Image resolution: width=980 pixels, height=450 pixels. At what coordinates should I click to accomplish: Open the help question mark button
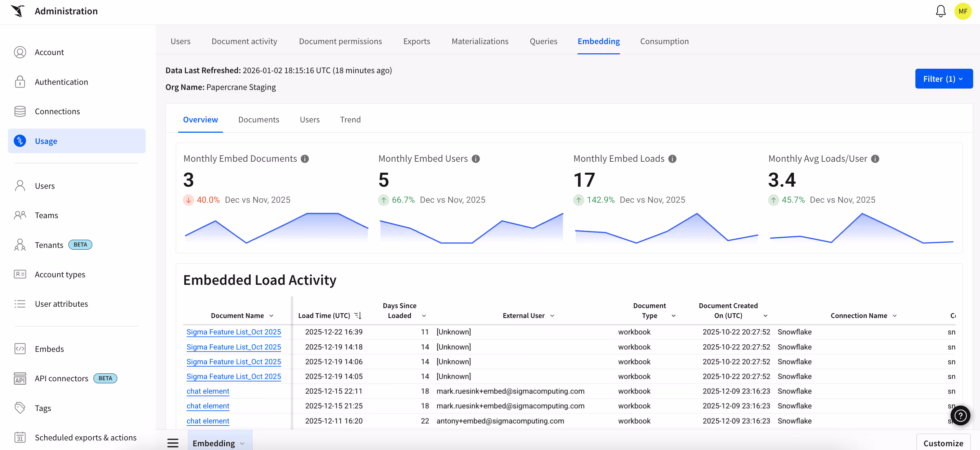960,416
